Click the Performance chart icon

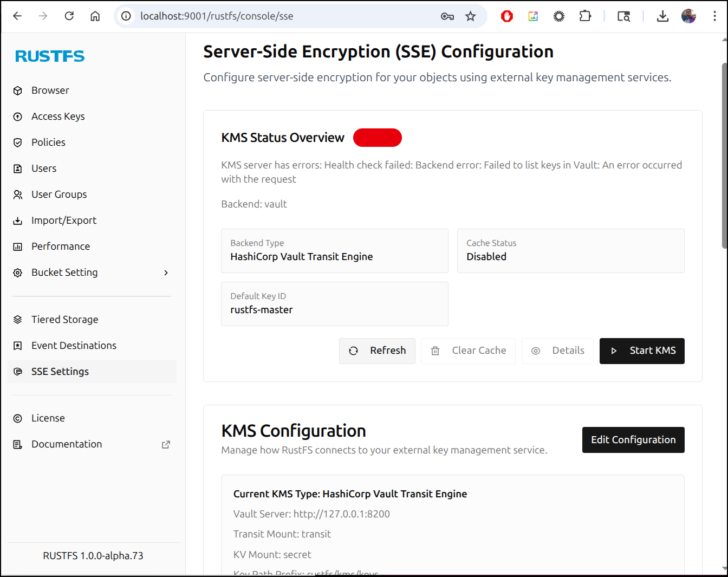(18, 247)
